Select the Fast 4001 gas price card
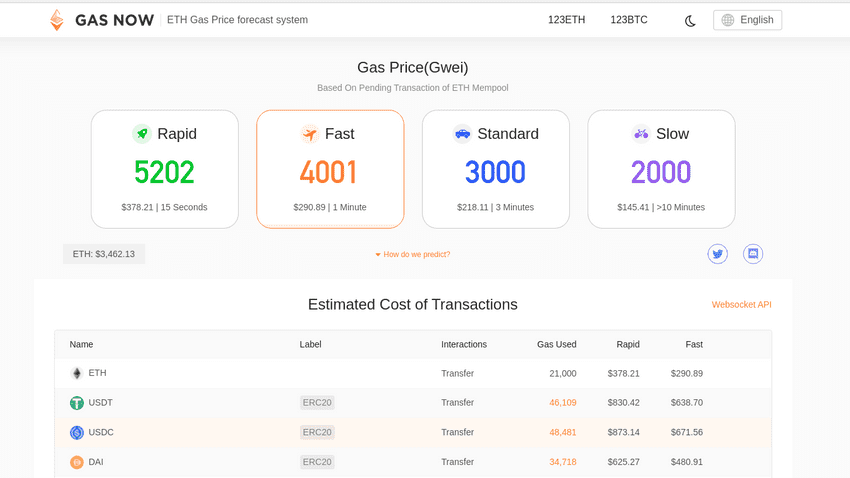Image resolution: width=850 pixels, height=478 pixels. click(x=330, y=169)
